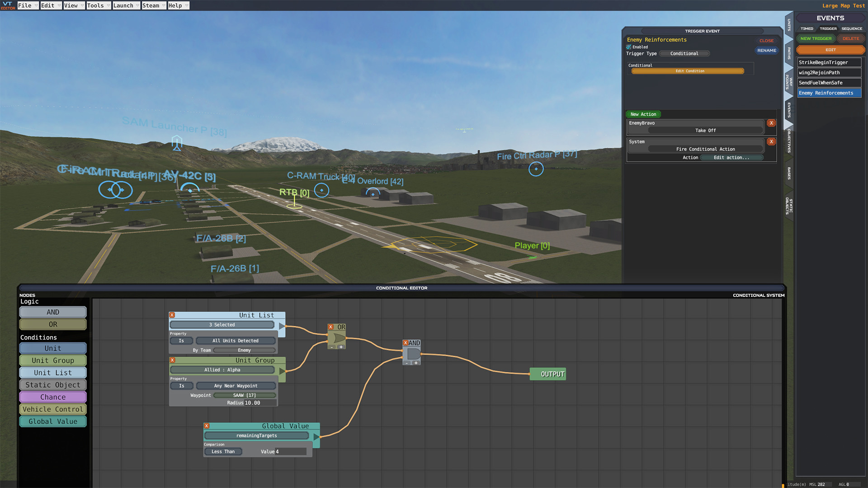
Task: Delete the Unit Group node via its X icon
Action: click(x=172, y=360)
